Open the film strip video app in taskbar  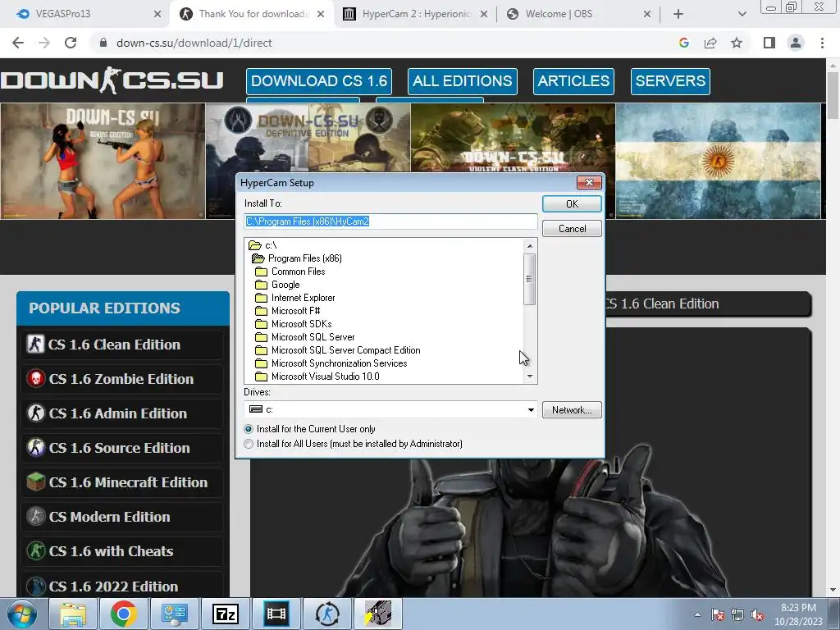pos(276,614)
